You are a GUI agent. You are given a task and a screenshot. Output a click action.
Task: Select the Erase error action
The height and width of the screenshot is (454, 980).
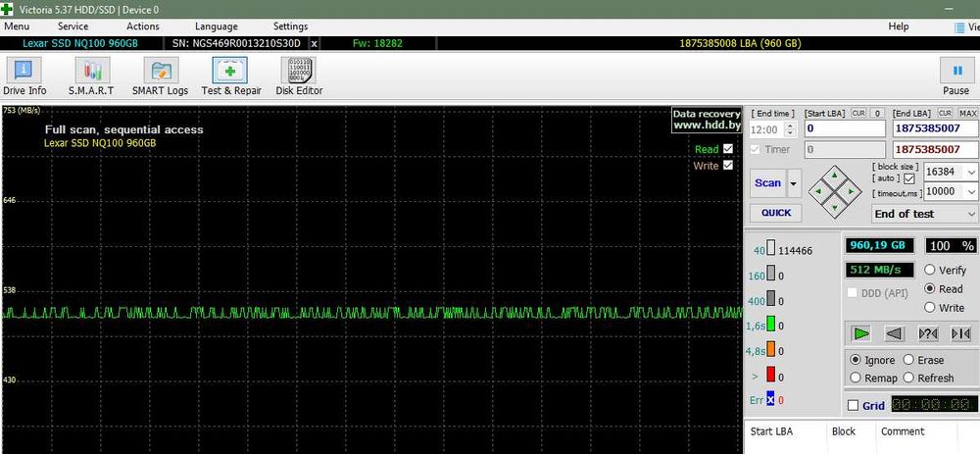pos(908,360)
